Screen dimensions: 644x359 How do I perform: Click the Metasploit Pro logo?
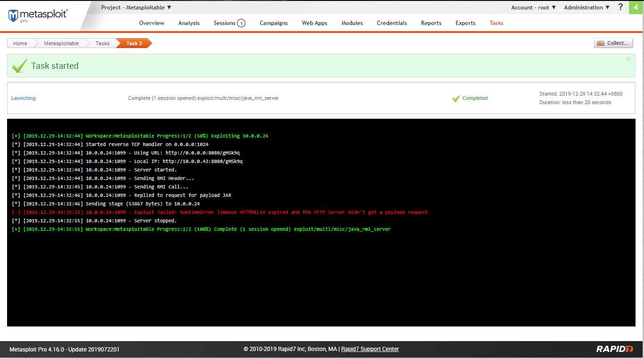(x=38, y=16)
